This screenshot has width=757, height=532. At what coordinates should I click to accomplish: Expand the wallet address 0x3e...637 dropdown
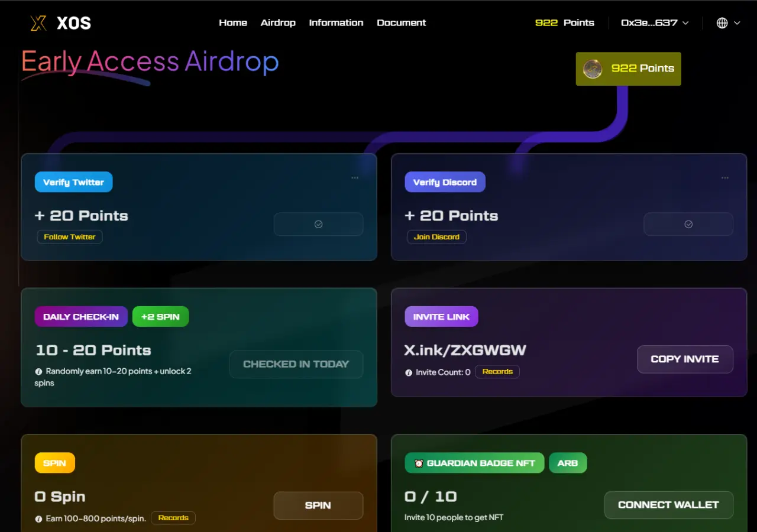pos(655,23)
